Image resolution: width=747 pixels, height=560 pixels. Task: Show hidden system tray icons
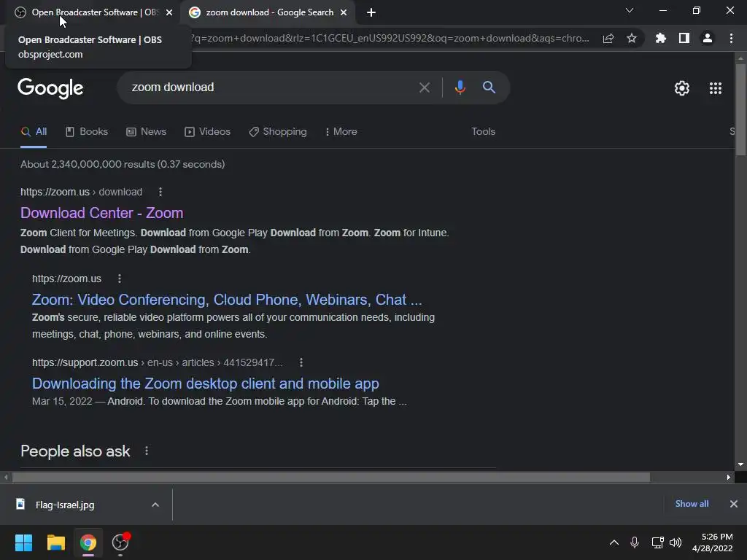click(x=614, y=542)
